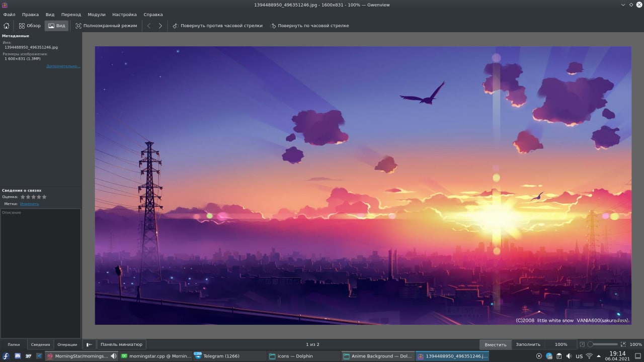Switch to icons — Dolphin window

point(304,356)
